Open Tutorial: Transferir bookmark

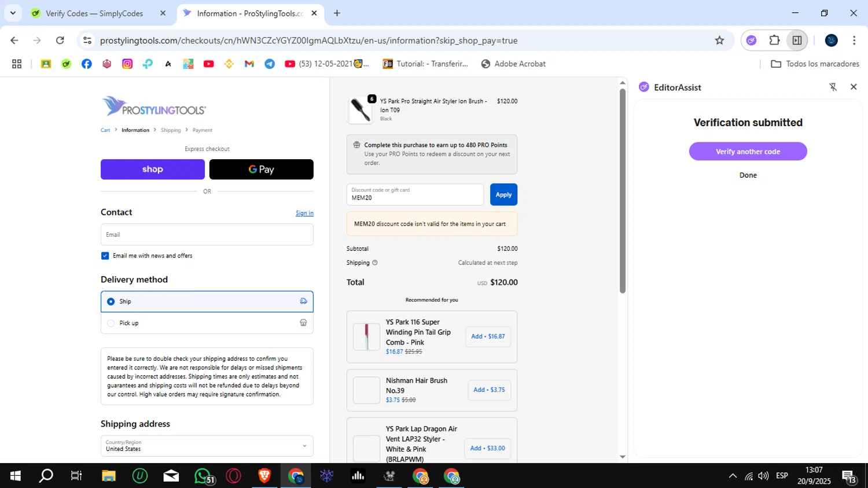click(x=425, y=64)
